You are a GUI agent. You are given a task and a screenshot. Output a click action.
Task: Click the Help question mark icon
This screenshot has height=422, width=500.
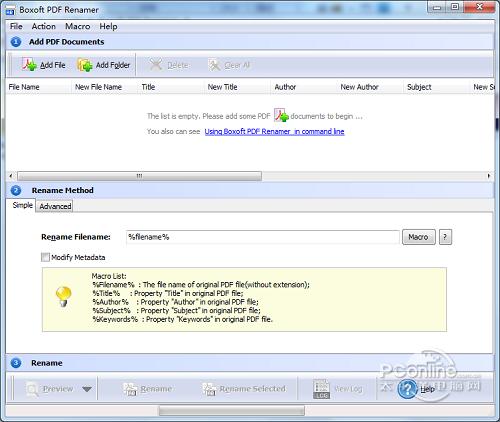pyautogui.click(x=407, y=389)
